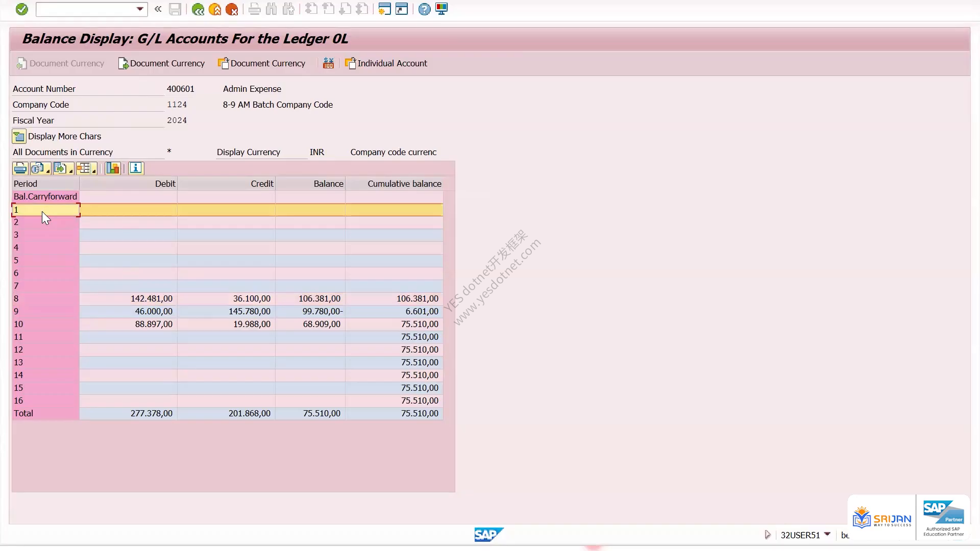Click debit amount 46.000,00 in period 9

[x=154, y=311]
